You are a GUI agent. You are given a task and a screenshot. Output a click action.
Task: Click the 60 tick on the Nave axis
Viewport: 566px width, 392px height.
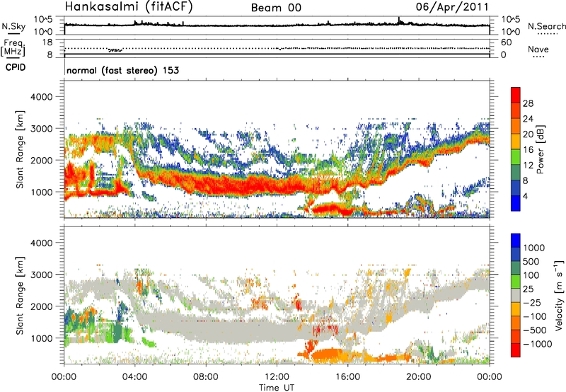click(x=507, y=42)
